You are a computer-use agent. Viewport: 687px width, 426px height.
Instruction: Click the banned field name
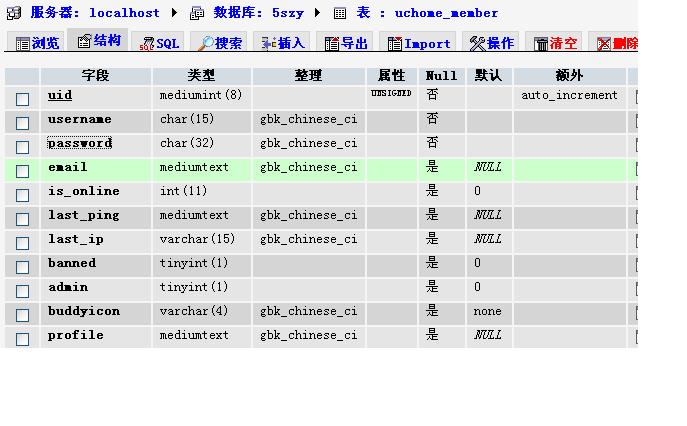click(x=72, y=263)
